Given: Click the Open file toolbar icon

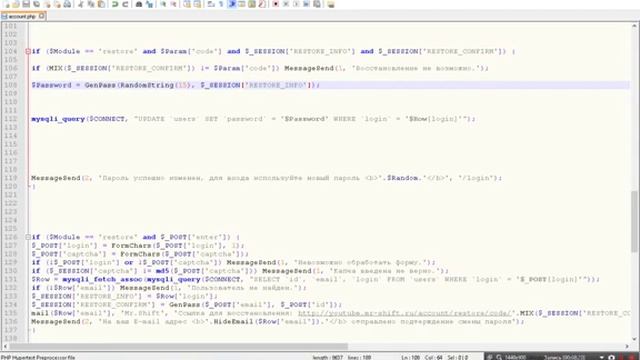Looking at the screenshot, I should point(16,4).
